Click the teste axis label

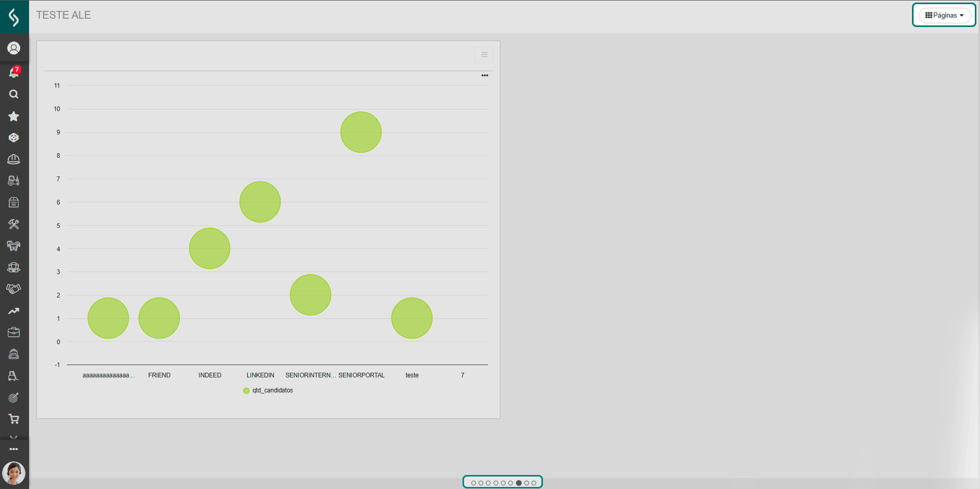tap(412, 375)
